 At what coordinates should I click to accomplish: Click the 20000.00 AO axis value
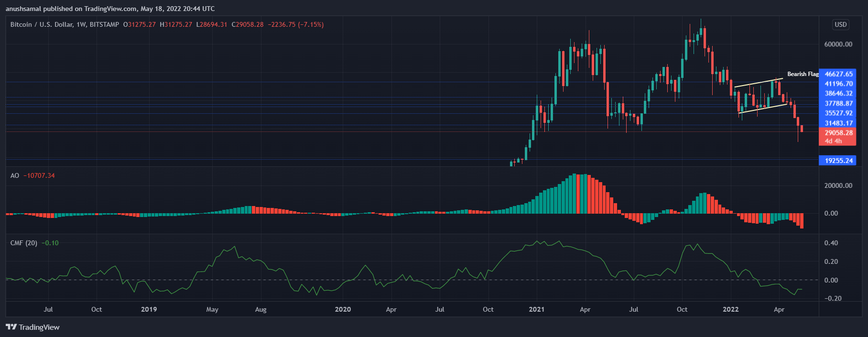(x=838, y=185)
